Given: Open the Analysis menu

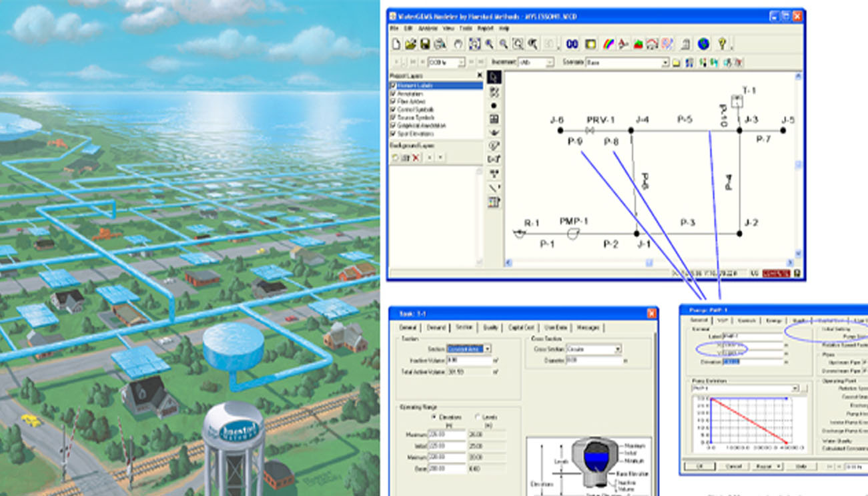Looking at the screenshot, I should 427,29.
